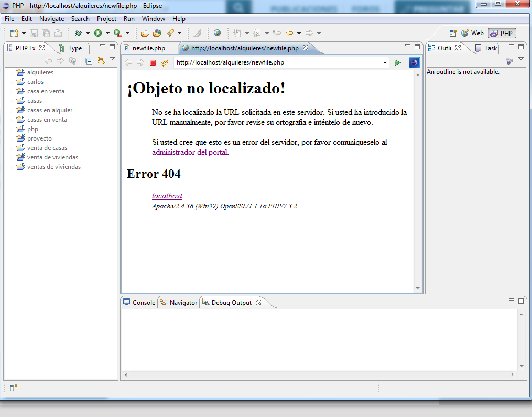Select the casas en alquiler project
The height and width of the screenshot is (417, 532).
tap(50, 110)
